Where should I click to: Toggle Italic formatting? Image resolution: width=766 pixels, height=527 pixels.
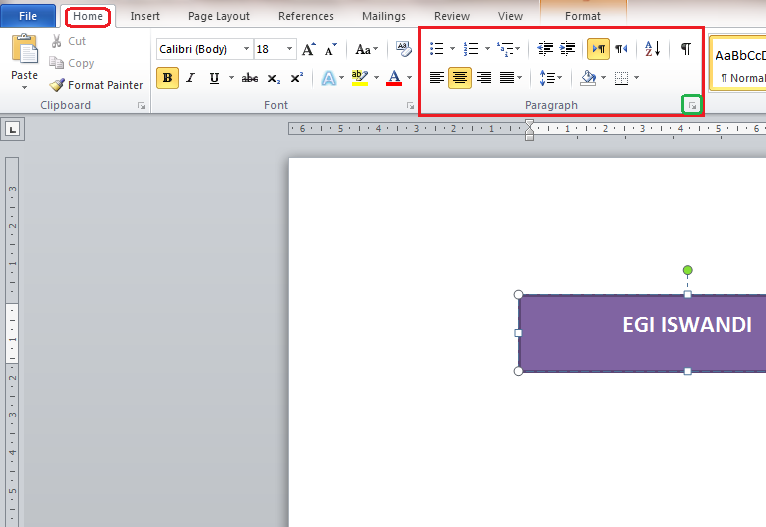coord(191,78)
